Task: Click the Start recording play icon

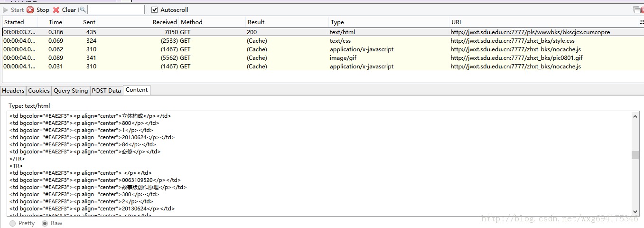Action: (x=6, y=9)
